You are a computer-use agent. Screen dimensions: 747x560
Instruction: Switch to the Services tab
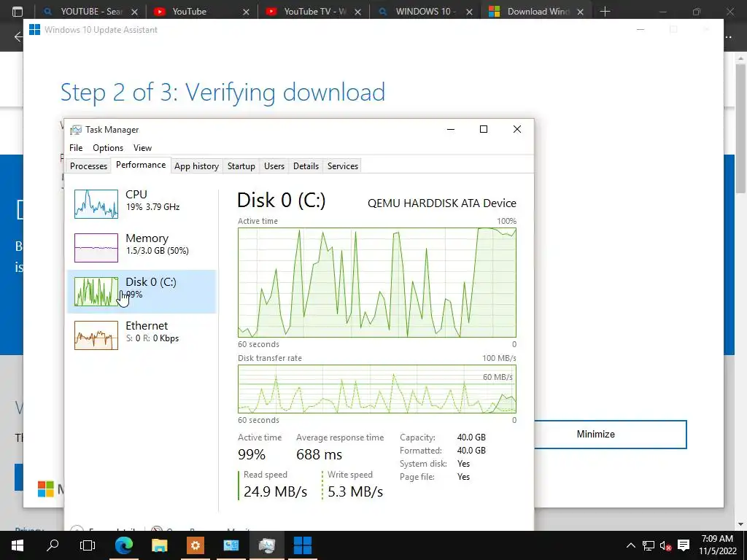343,166
